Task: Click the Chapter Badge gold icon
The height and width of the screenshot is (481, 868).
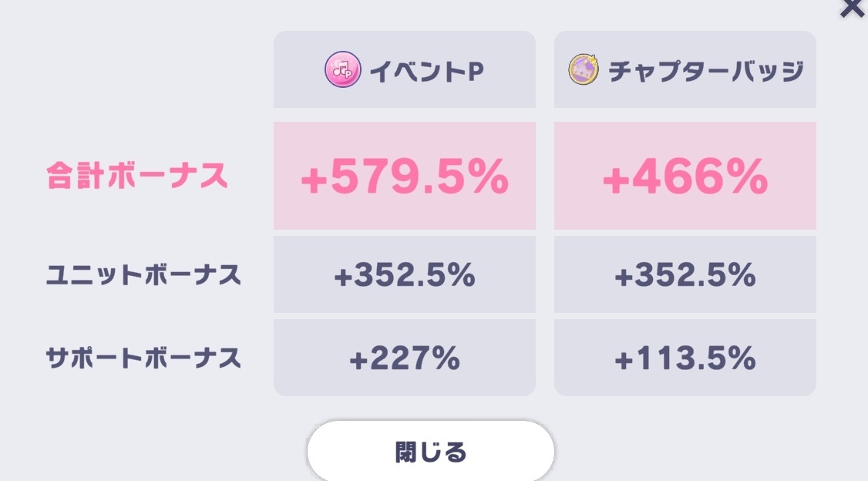Action: [x=584, y=69]
